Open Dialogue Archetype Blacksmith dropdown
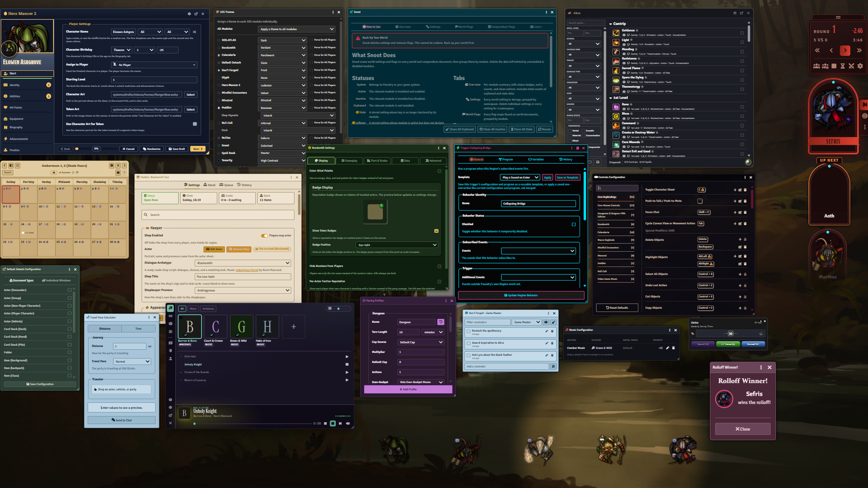 pyautogui.click(x=243, y=263)
